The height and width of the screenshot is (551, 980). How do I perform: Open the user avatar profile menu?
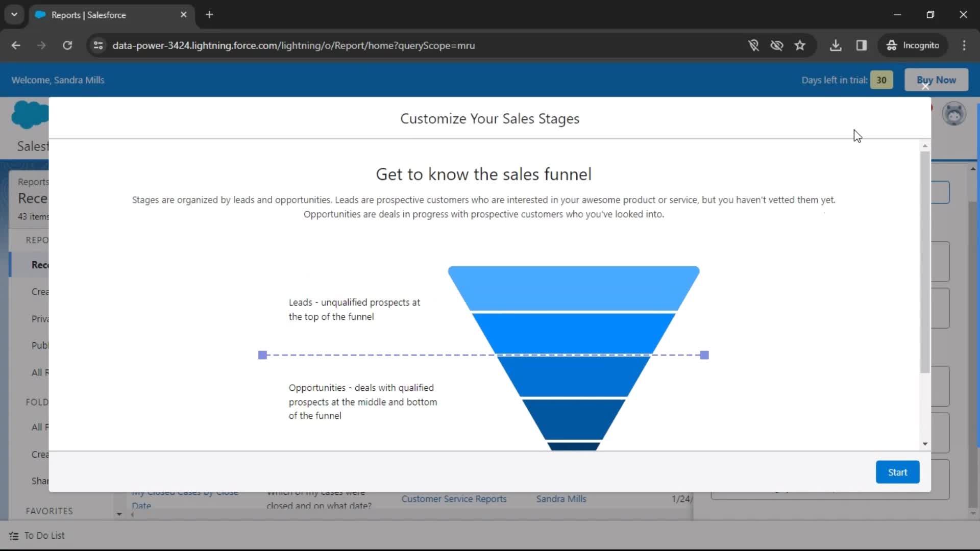[x=954, y=113]
